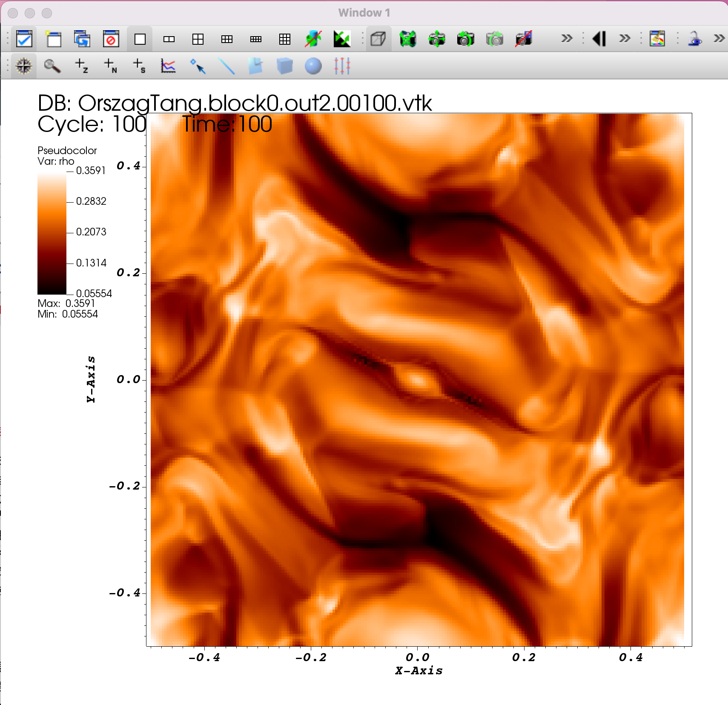Screen dimensions: 728x705
Task: Select the 2x2 window layout
Action: [198, 39]
